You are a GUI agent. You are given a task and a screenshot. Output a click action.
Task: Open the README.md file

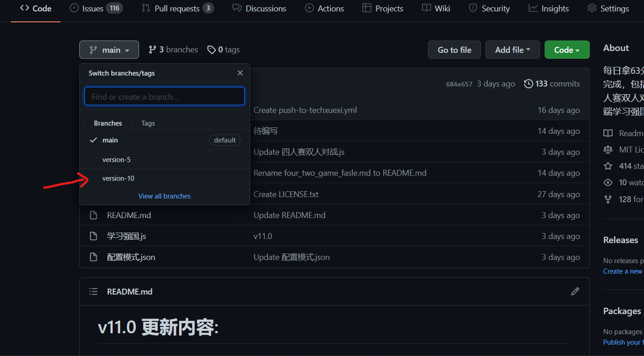(129, 215)
